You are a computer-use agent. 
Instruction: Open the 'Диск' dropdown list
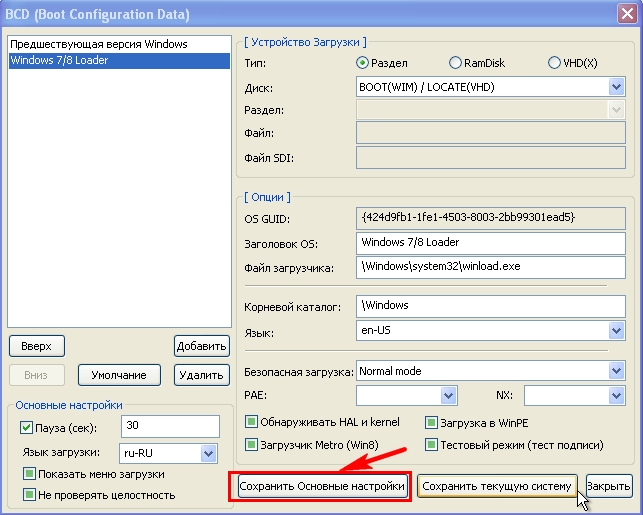click(616, 87)
